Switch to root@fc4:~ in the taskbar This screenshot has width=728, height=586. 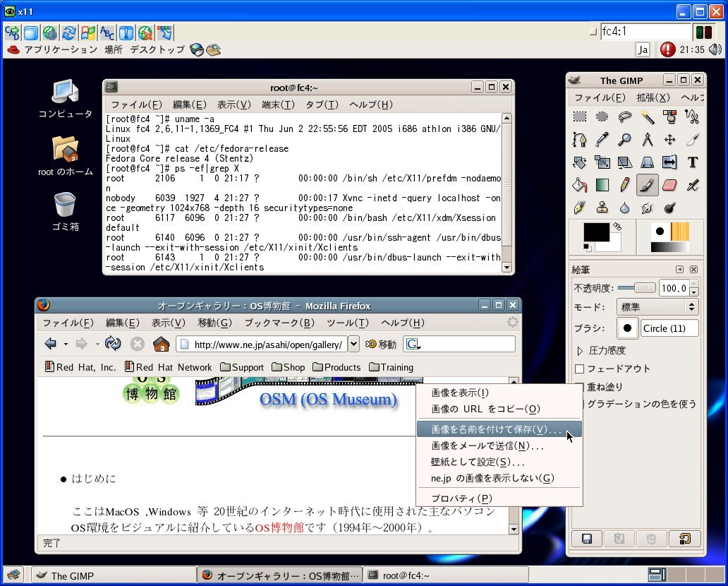tap(446, 576)
